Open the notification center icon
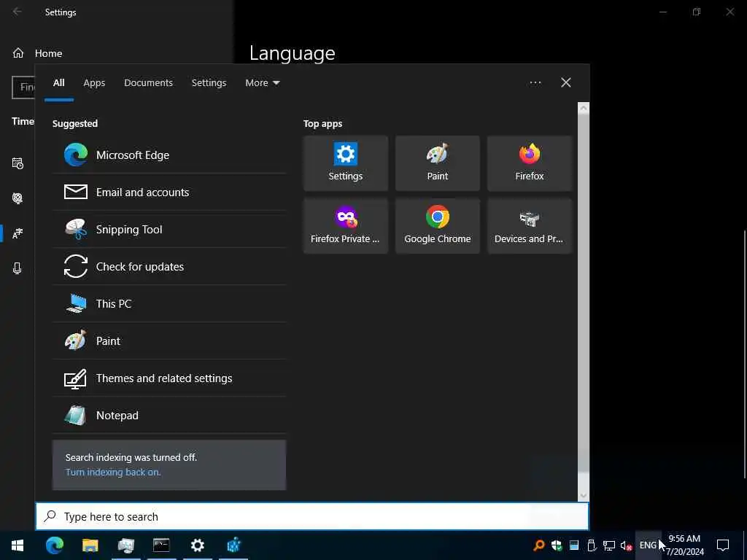The width and height of the screenshot is (747, 560). (723, 545)
